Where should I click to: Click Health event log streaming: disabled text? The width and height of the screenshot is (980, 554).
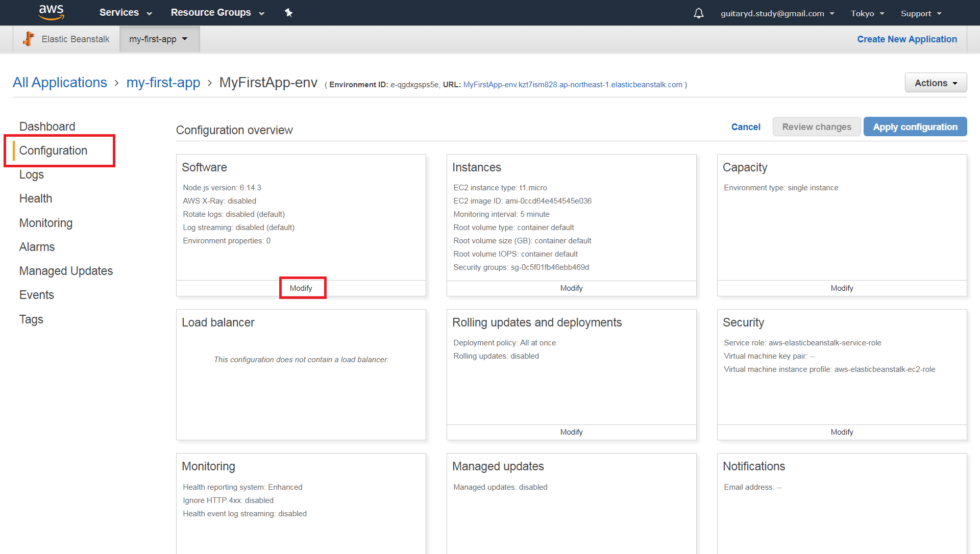point(244,514)
